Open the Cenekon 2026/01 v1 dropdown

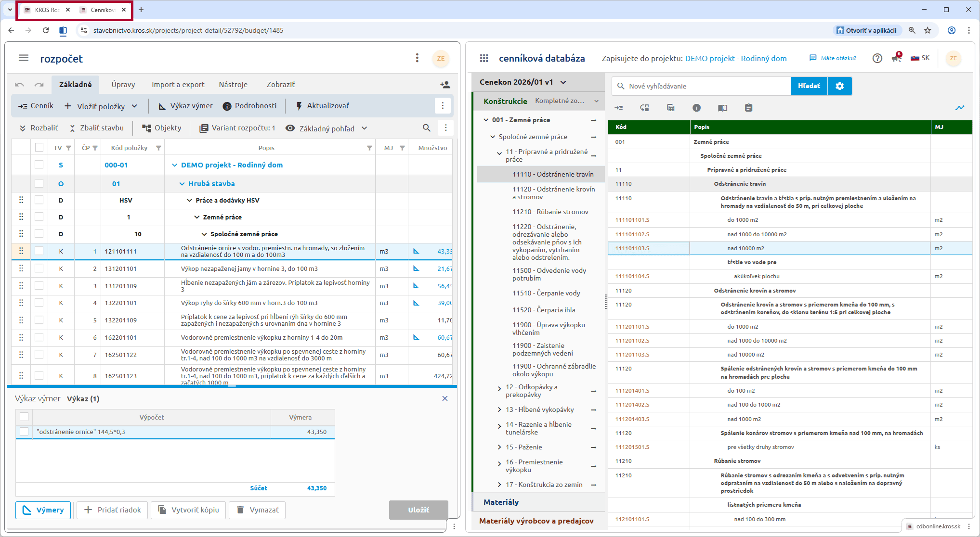563,82
